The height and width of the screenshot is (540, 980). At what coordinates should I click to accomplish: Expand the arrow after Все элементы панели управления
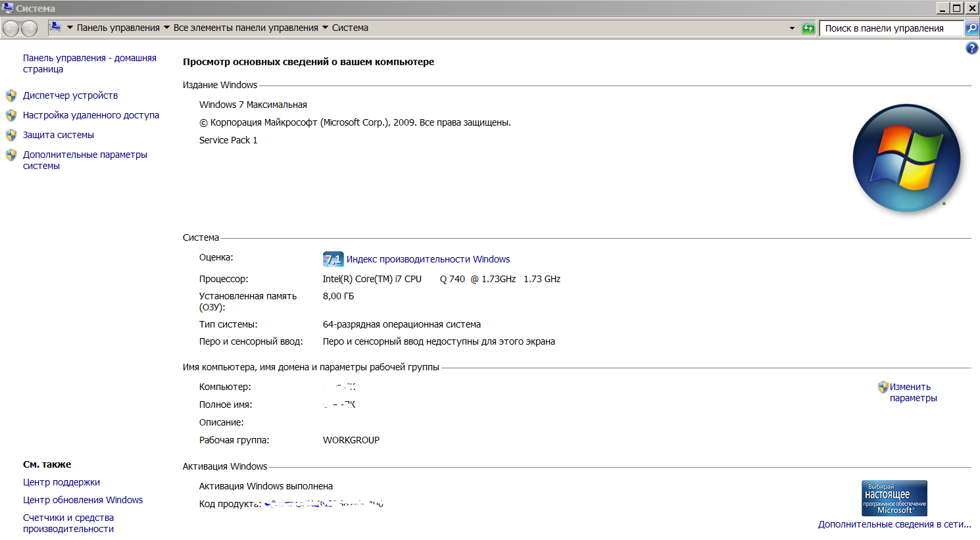coord(325,28)
